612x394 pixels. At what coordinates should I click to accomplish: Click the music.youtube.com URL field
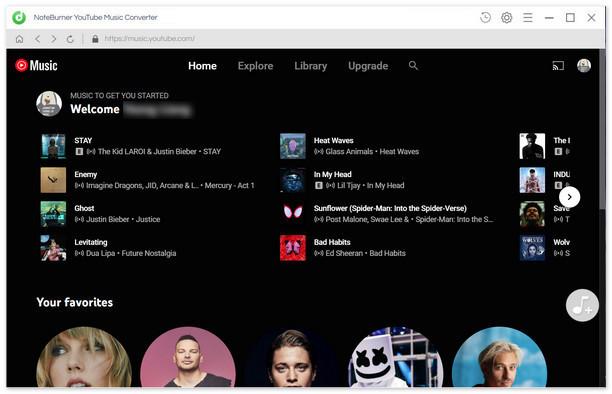tap(149, 39)
